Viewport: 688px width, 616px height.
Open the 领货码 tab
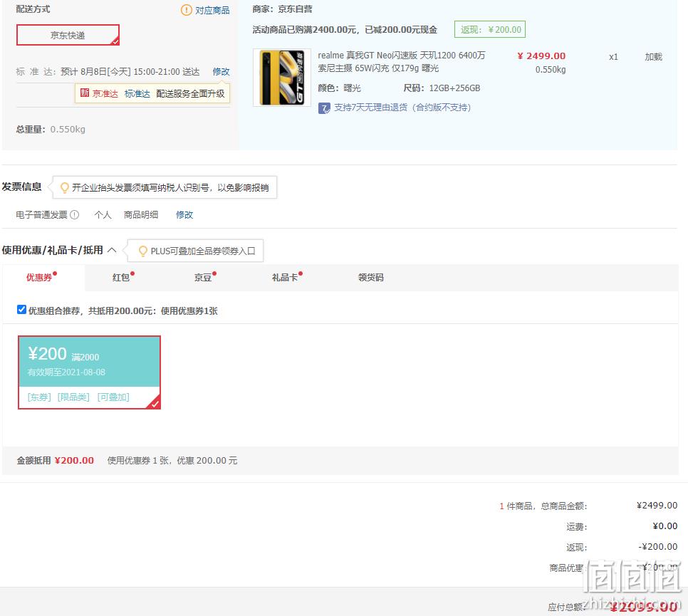(371, 277)
